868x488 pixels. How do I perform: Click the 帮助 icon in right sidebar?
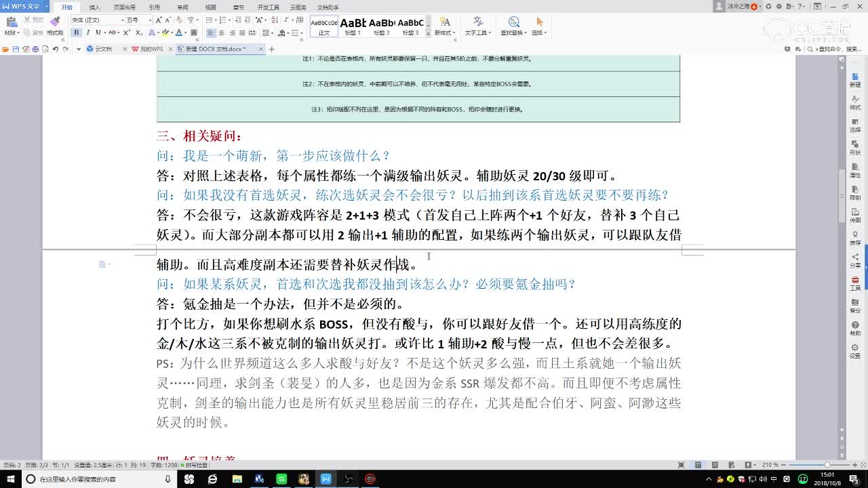tap(855, 328)
